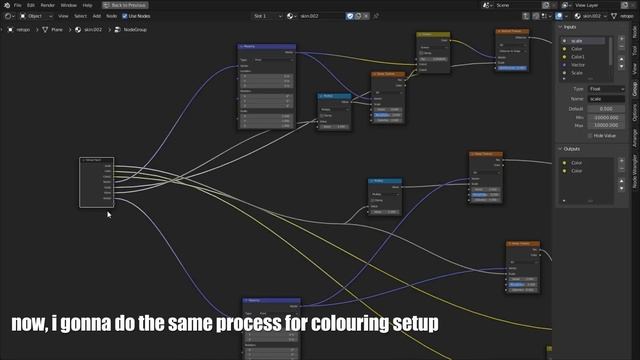Unlink the material with the X icon
The image size is (640, 360).
pyautogui.click(x=366, y=16)
